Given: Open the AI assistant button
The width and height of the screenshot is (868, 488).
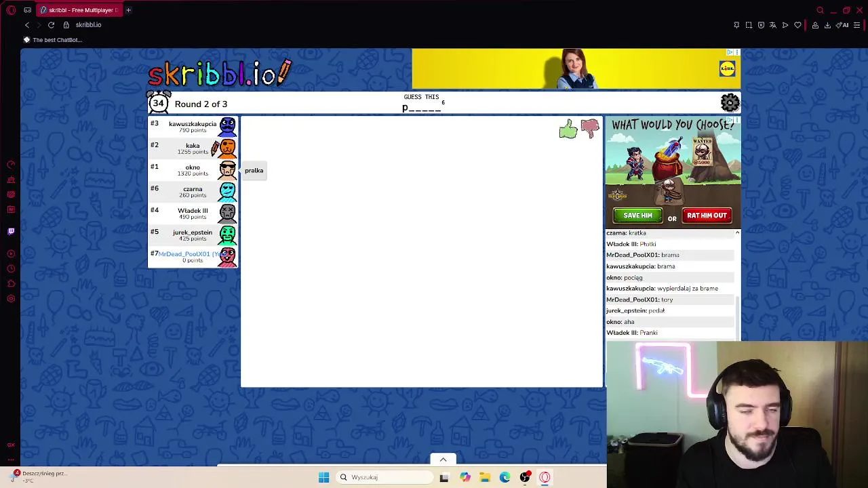Looking at the screenshot, I should tap(842, 25).
